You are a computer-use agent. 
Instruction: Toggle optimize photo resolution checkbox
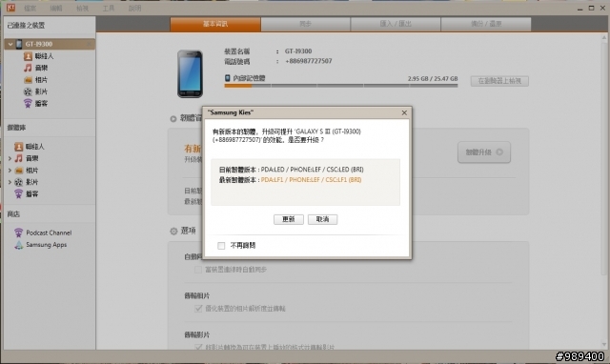(198, 309)
